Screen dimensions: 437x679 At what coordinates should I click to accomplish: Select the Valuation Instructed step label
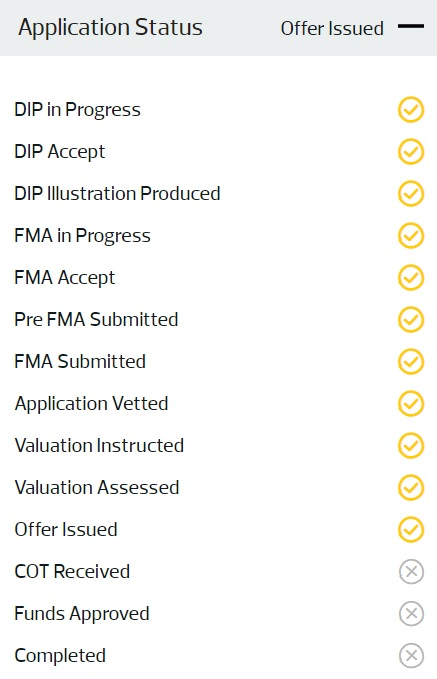tap(99, 446)
